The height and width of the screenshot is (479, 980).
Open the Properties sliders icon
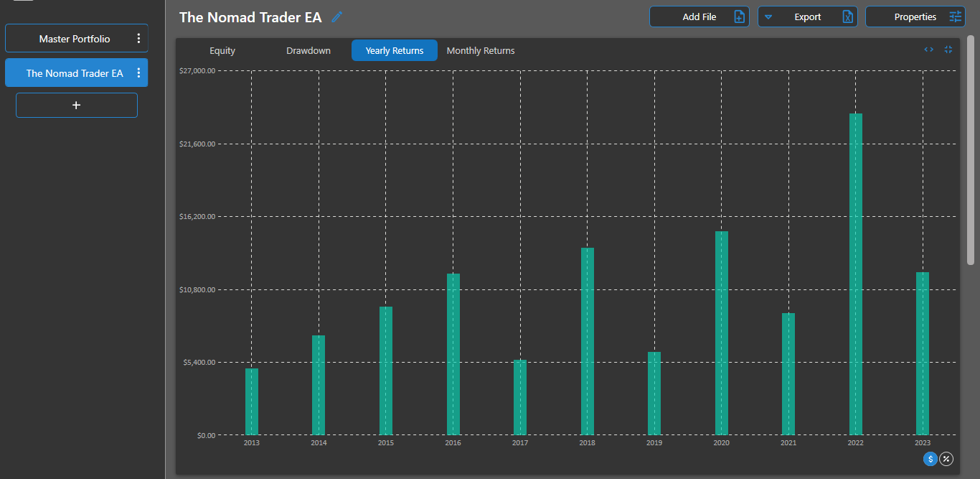[955, 16]
